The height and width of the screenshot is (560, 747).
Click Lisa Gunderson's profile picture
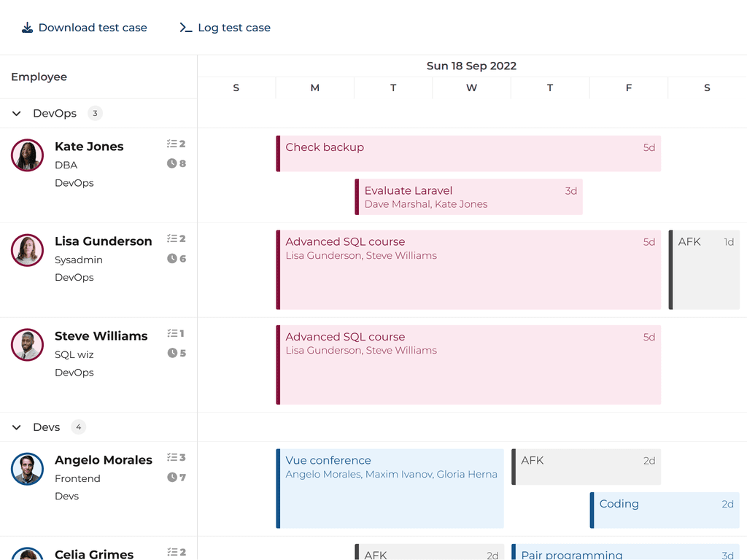28,250
